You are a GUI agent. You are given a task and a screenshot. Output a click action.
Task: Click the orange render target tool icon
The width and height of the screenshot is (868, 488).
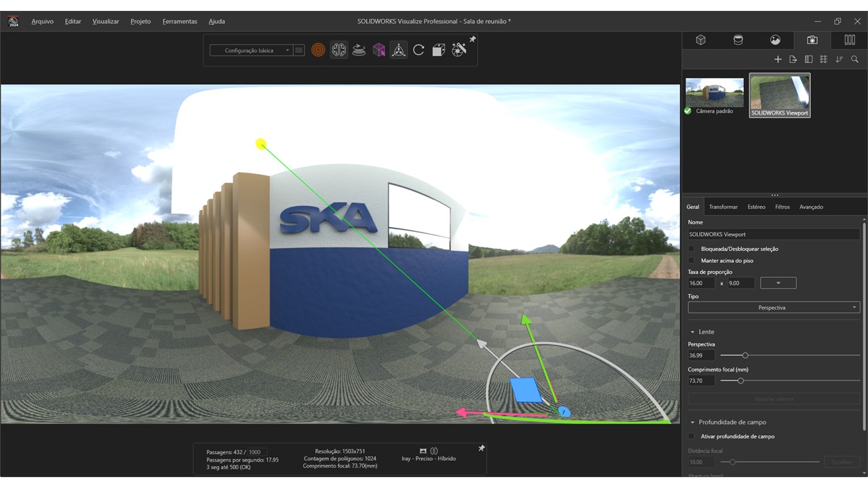318,49
